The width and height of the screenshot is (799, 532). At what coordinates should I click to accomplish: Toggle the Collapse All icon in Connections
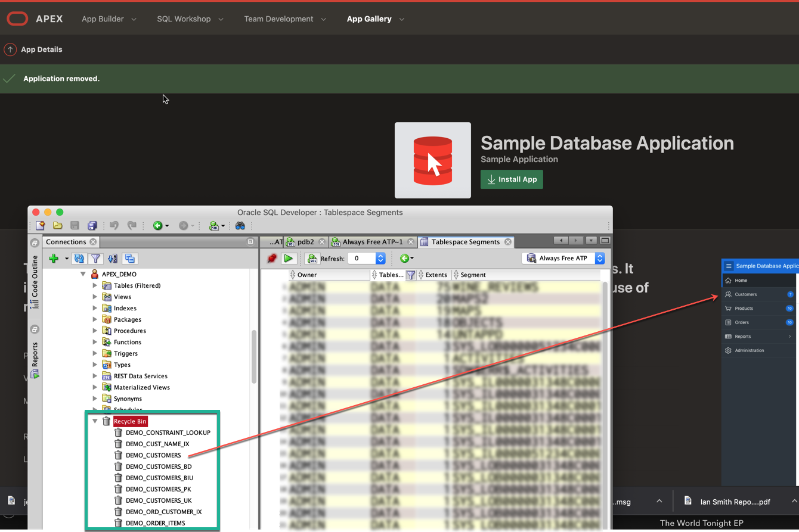pos(130,259)
